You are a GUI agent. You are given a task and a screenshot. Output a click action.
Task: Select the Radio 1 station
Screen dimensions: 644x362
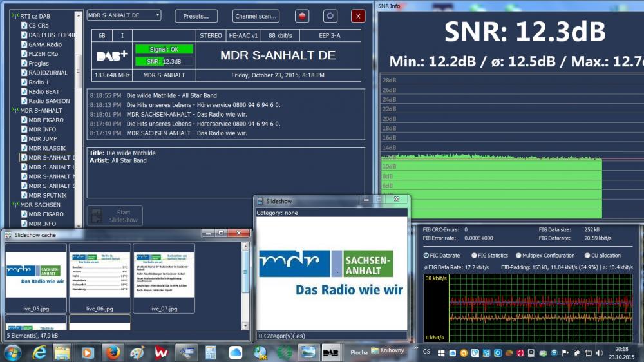pos(39,82)
